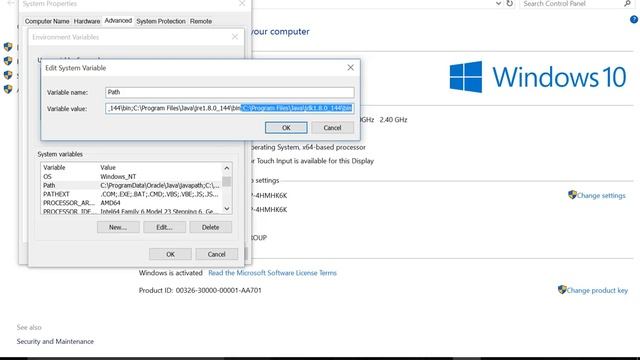The width and height of the screenshot is (640, 360).
Task: Open the address bar history dropdown
Action: (498, 4)
